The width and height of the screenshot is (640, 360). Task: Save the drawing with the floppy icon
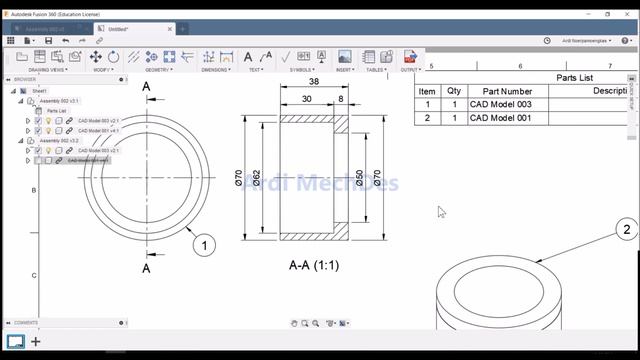(x=49, y=40)
